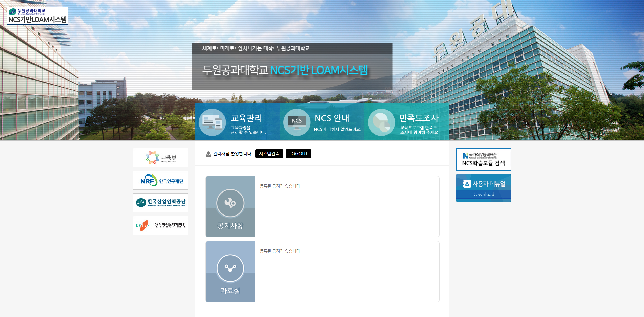The image size is (644, 317).
Task: Select the NCS 안내 menu title
Action: [x=332, y=118]
